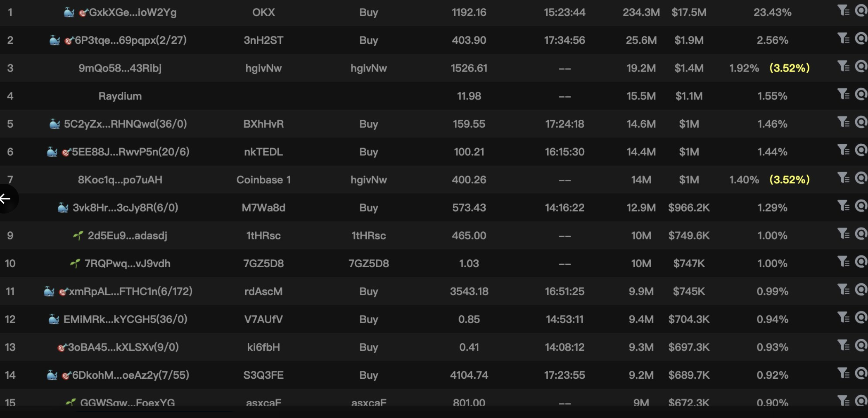Click the filter icon in the 3vk8Hr...3cJy8R row
The width and height of the screenshot is (868, 418).
(x=843, y=206)
